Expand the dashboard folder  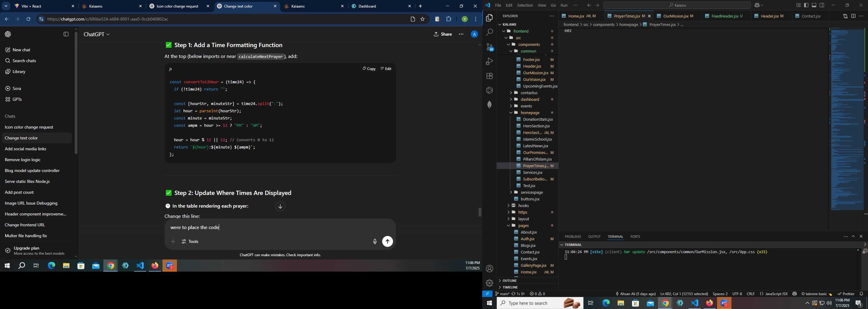[x=511, y=100]
